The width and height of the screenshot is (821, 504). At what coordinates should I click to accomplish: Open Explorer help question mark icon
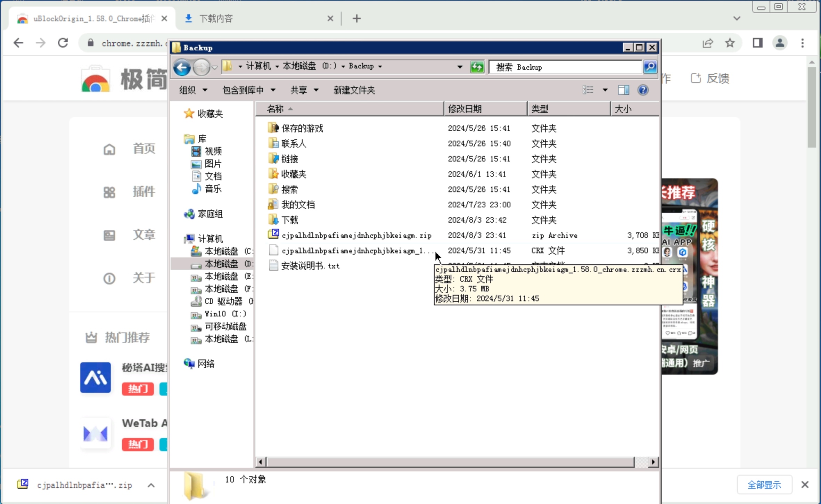coord(643,90)
